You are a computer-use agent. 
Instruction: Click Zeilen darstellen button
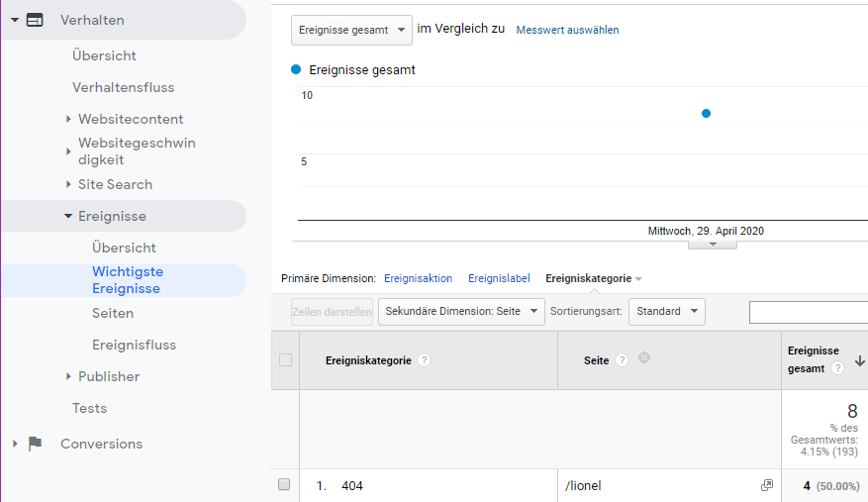(332, 311)
